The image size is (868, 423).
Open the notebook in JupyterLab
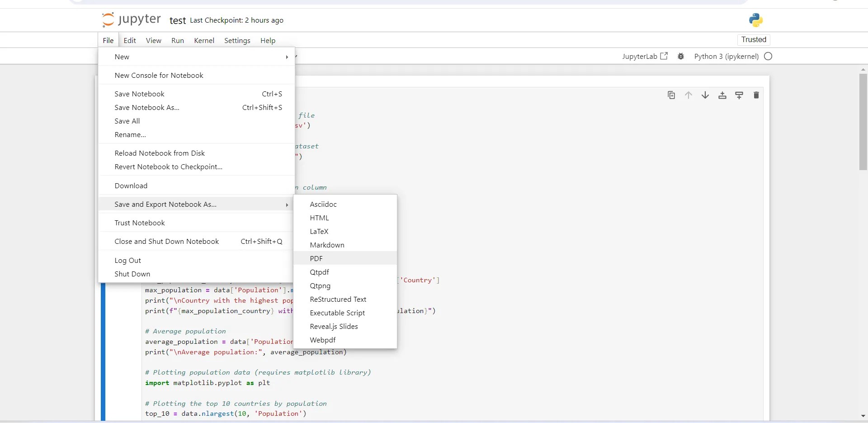(645, 56)
